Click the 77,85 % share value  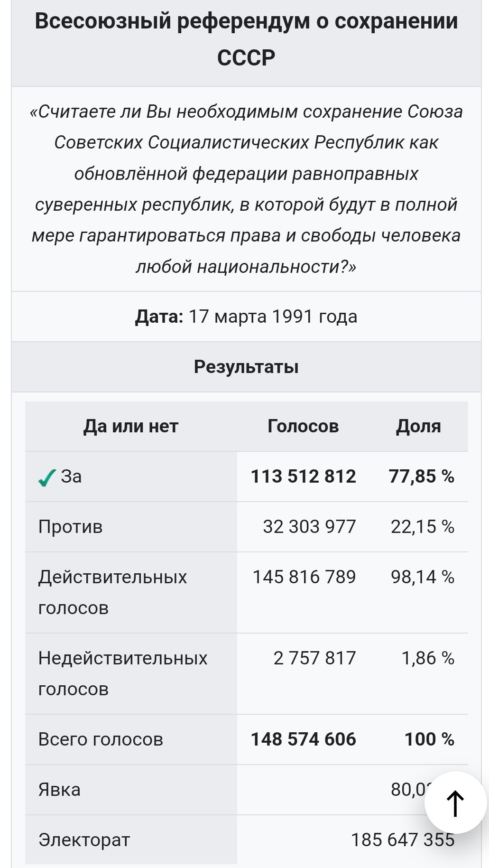coord(422,476)
